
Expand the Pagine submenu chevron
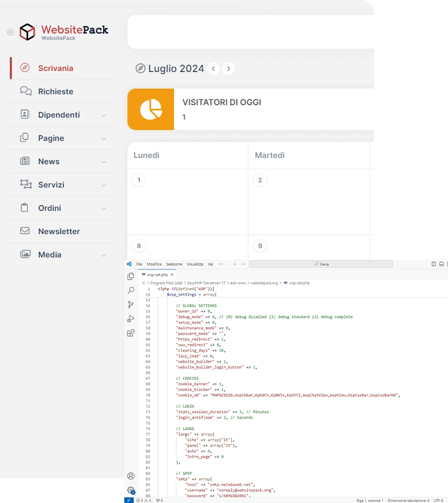coord(104,139)
